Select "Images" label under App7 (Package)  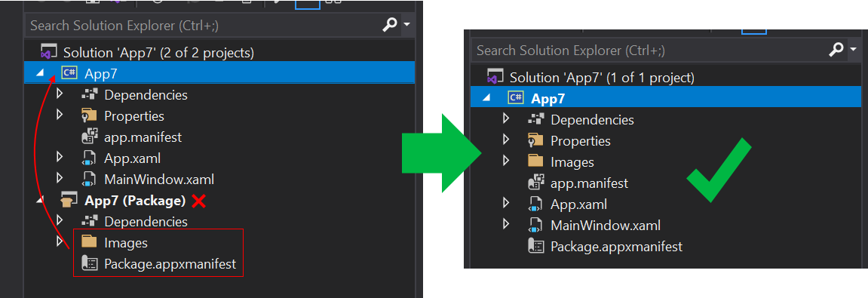pyautogui.click(x=126, y=243)
